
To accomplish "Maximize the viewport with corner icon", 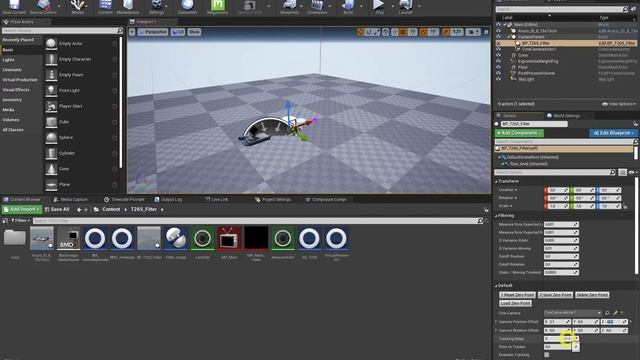I will pos(486,32).
